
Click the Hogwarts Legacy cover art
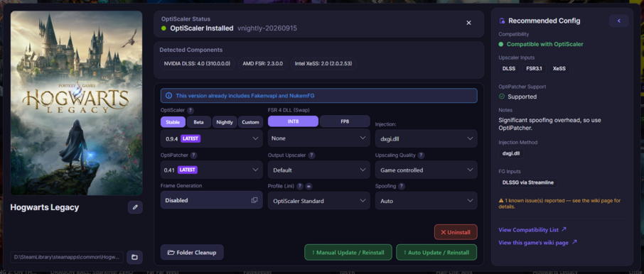76,103
